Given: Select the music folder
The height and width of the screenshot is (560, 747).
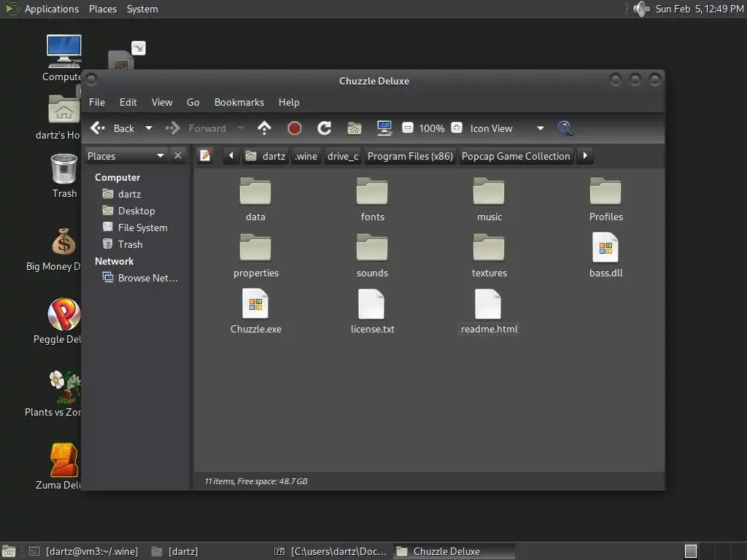Looking at the screenshot, I should tap(489, 200).
